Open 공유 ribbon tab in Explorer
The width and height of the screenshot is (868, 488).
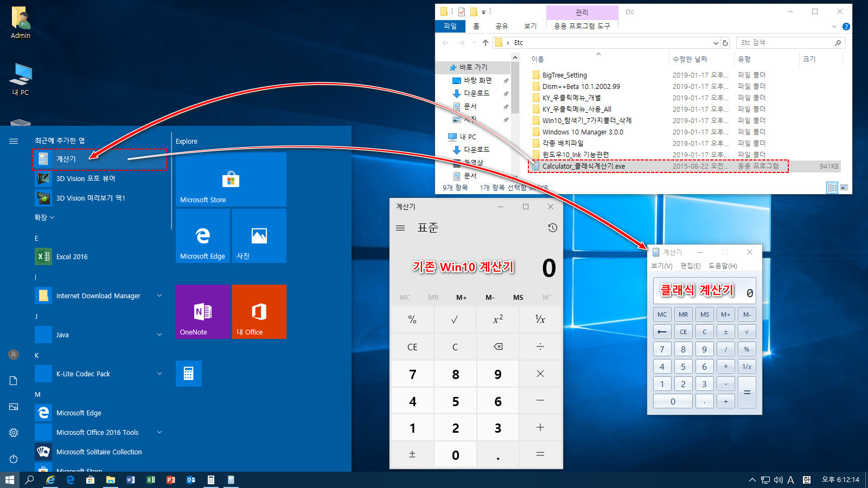click(x=502, y=26)
